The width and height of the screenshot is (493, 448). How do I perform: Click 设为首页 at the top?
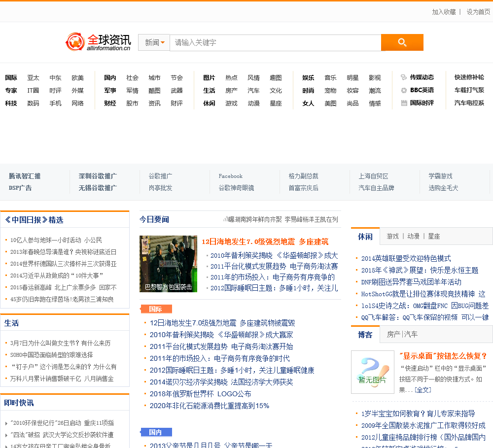coord(478,12)
